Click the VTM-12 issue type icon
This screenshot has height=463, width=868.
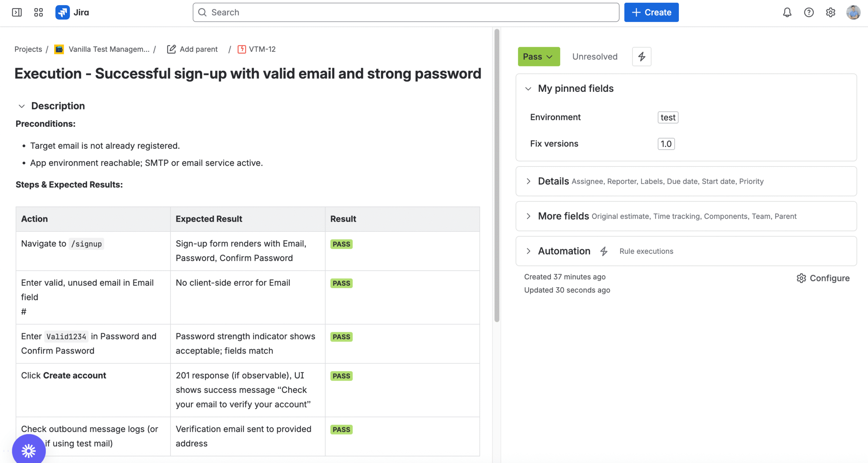click(241, 49)
